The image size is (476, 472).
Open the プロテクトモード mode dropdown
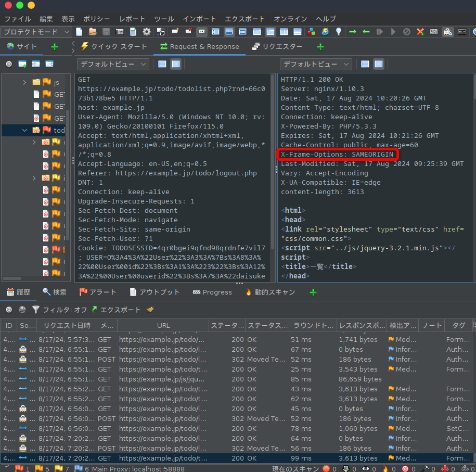(36, 32)
